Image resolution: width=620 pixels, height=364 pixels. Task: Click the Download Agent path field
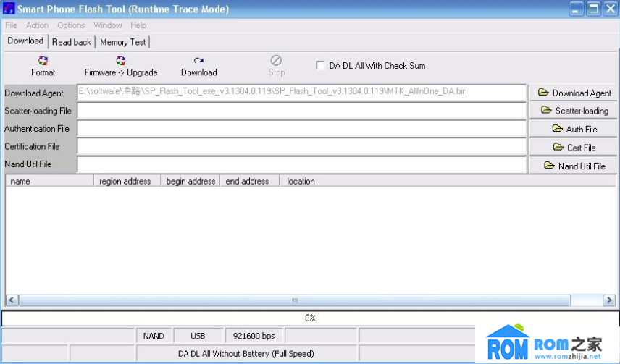[x=302, y=92]
